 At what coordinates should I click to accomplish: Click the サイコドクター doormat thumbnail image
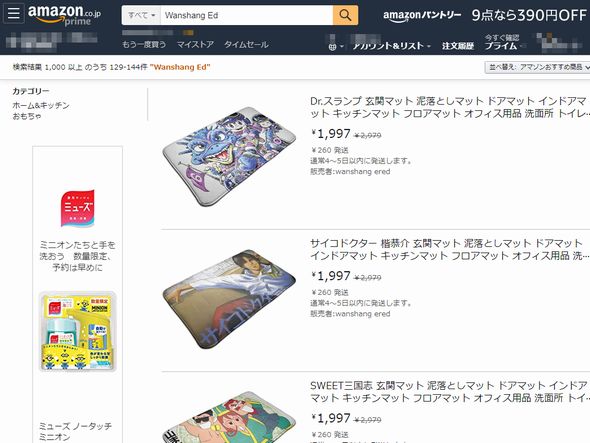[229, 300]
